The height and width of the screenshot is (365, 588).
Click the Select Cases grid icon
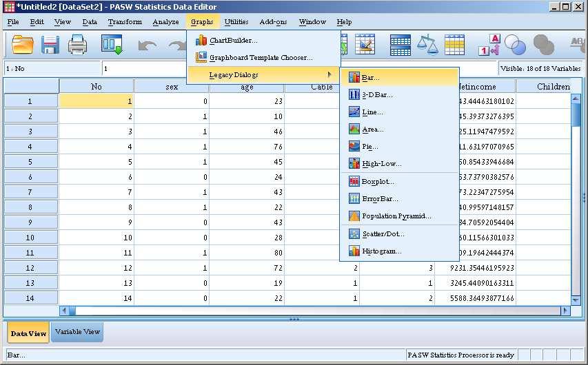[x=454, y=45]
